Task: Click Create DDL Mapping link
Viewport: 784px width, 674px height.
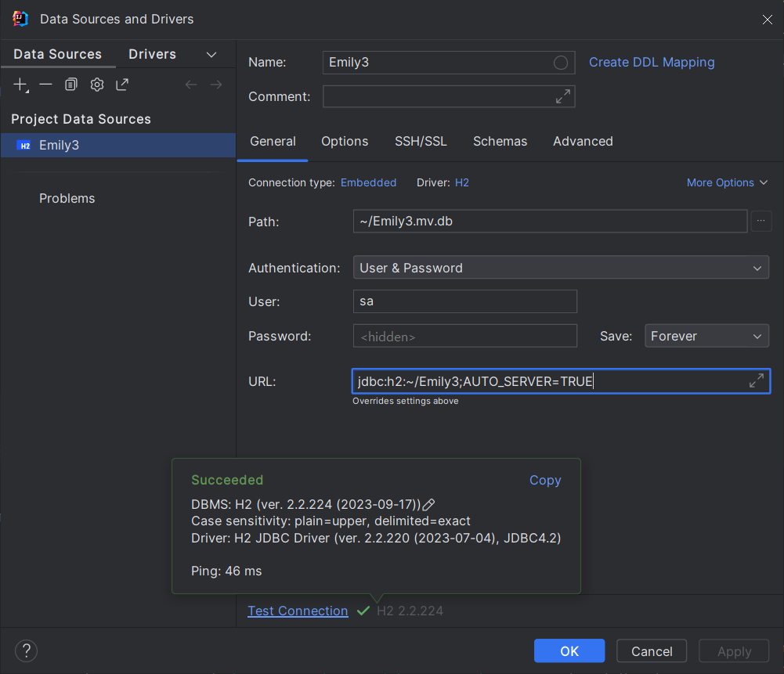Action: point(652,63)
